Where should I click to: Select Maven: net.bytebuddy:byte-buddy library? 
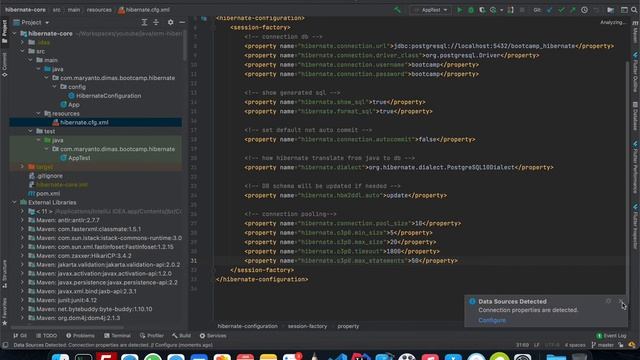(x=90, y=309)
